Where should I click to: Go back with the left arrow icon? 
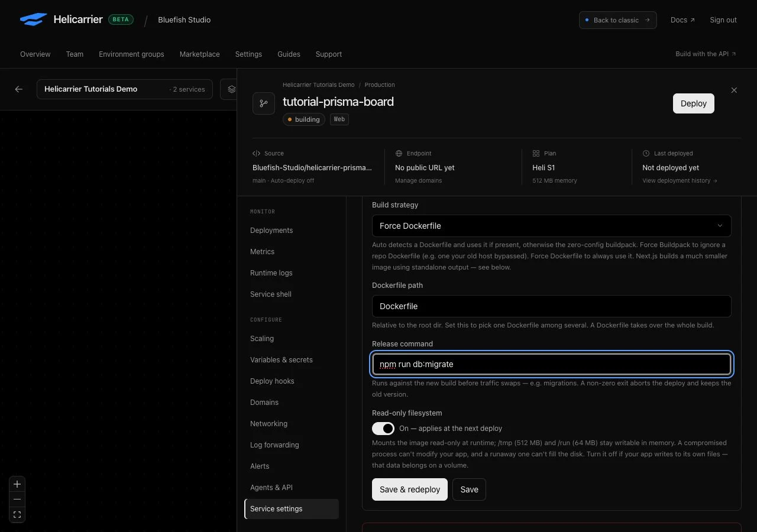(x=19, y=89)
